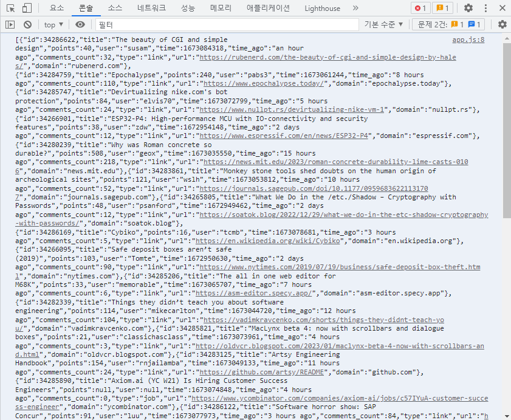Show the console sidebar
Screen dimensions: 511x420
(10, 24)
